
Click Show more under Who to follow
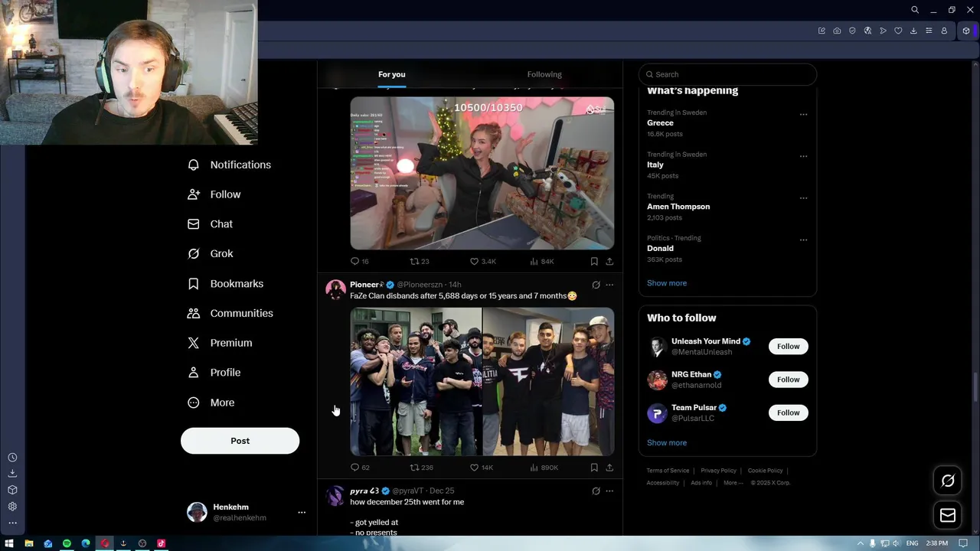(667, 443)
